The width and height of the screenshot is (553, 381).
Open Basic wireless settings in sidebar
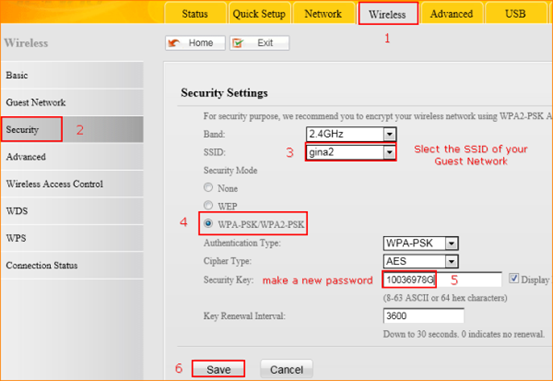tap(72, 75)
